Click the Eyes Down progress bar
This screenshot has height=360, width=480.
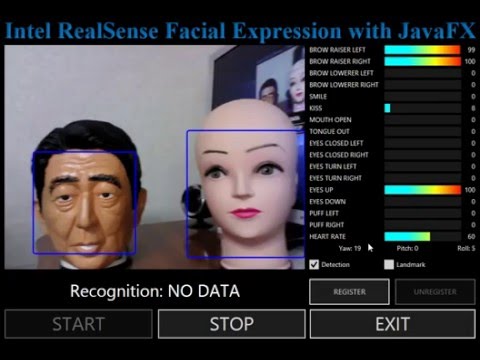click(423, 201)
